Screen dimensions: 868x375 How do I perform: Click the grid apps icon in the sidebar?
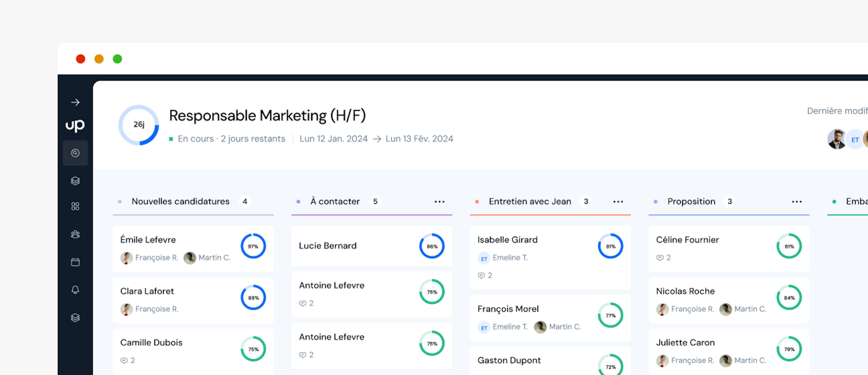[75, 206]
